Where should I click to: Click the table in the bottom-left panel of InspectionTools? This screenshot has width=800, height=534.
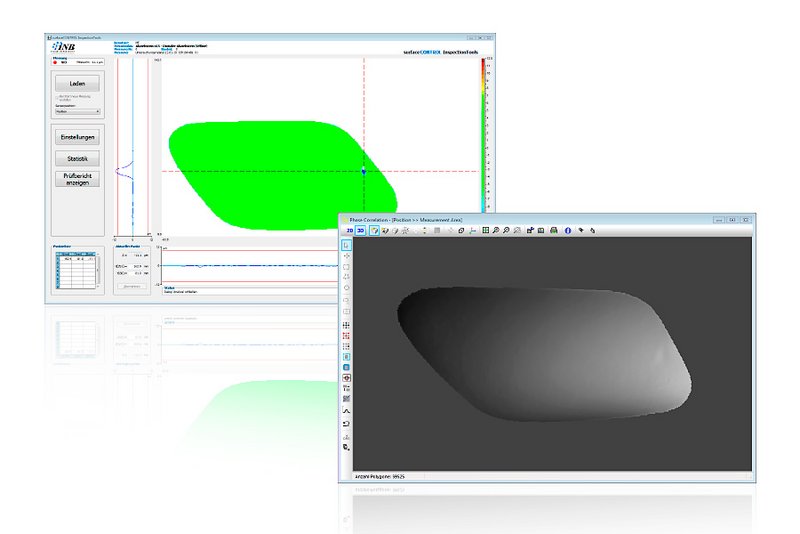tap(76, 270)
